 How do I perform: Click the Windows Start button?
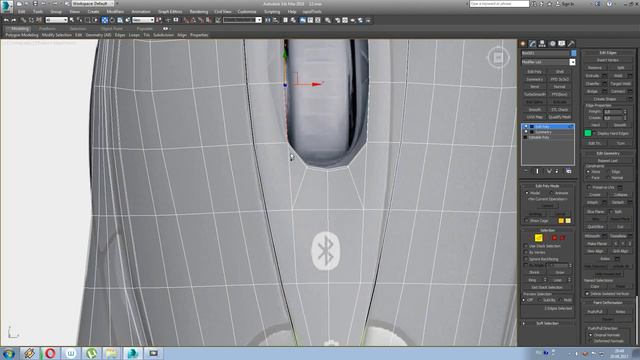(x=9, y=353)
